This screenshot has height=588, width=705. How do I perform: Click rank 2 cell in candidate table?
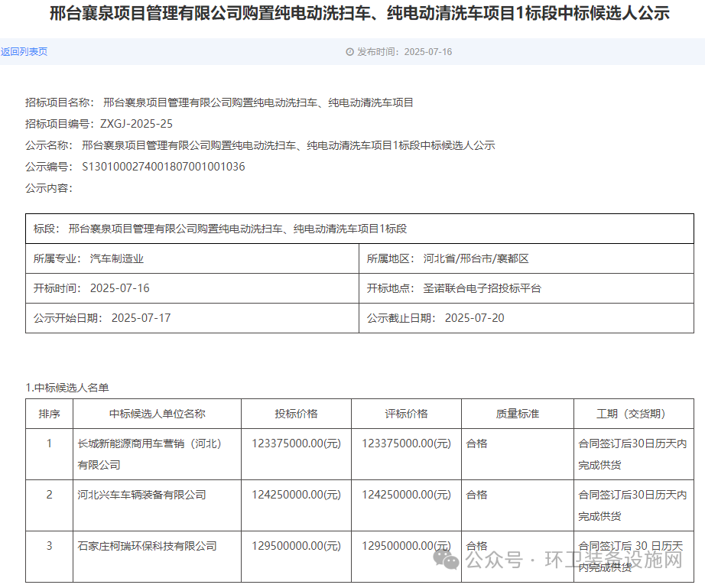(x=50, y=505)
